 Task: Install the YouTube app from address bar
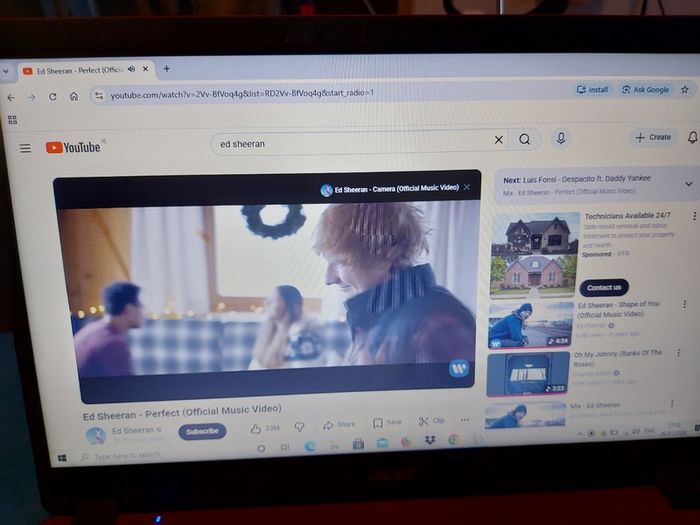coord(592,90)
